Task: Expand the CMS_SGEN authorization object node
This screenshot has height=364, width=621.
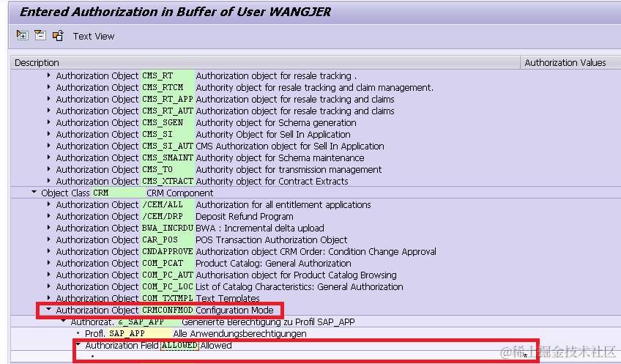Action: click(x=49, y=122)
